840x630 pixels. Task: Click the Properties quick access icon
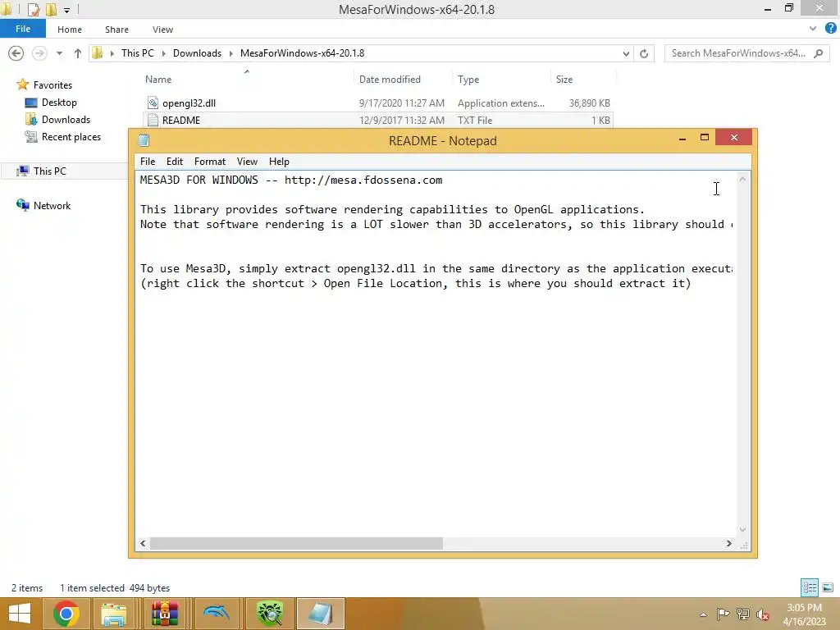(33, 9)
